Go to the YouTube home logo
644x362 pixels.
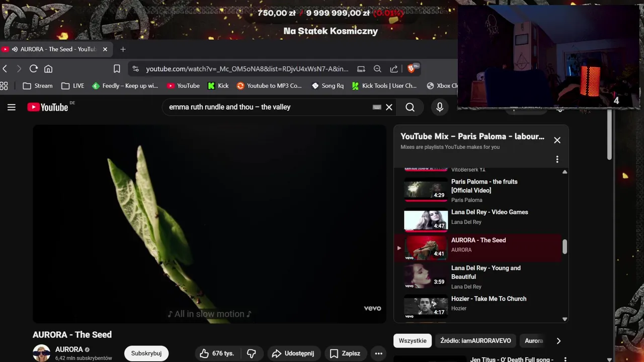(48, 107)
